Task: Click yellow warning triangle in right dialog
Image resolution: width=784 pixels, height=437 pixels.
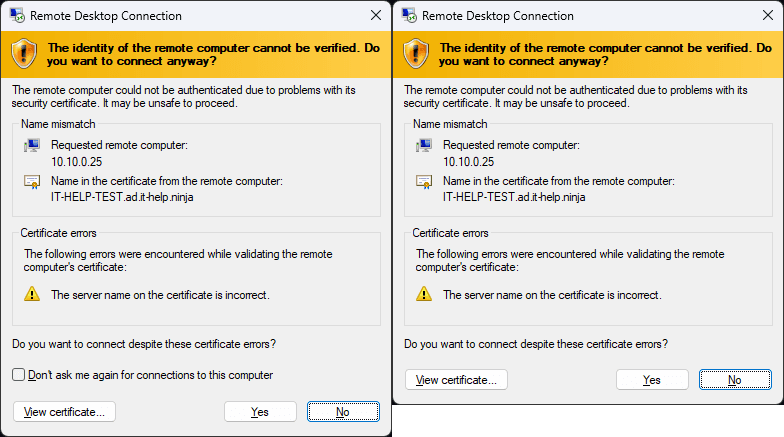Action: tap(424, 294)
